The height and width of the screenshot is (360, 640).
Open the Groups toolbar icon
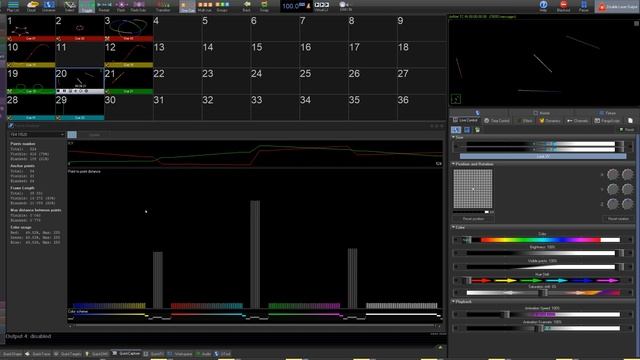click(222, 6)
